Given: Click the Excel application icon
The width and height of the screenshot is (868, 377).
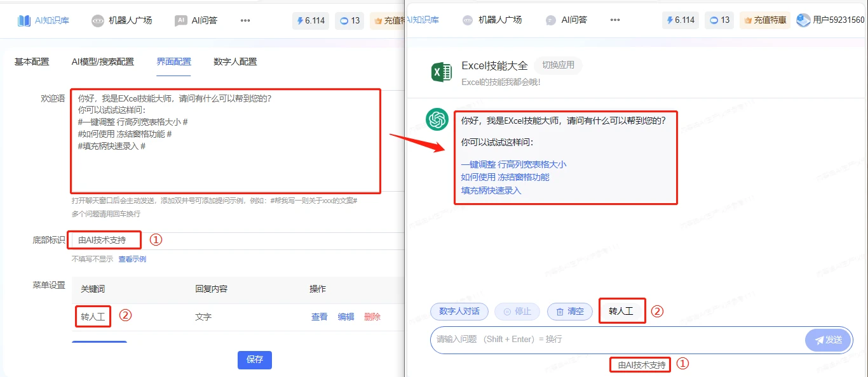Looking at the screenshot, I should pos(441,72).
